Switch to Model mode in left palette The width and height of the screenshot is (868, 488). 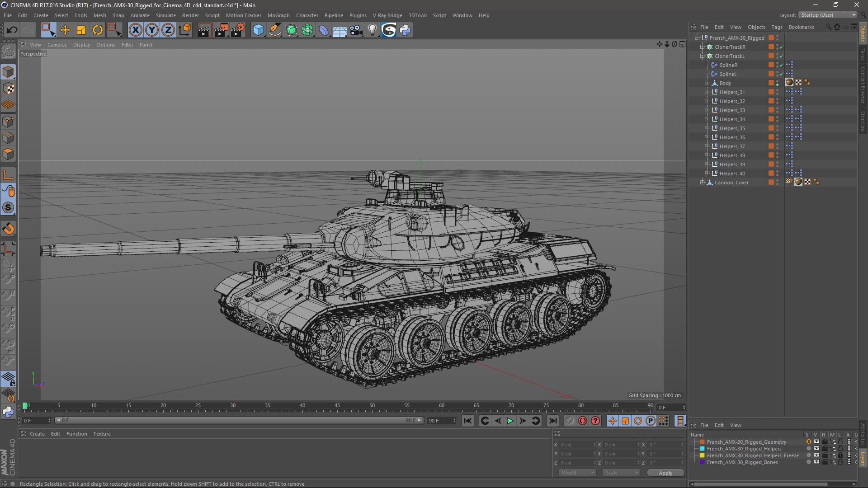tap(8, 72)
